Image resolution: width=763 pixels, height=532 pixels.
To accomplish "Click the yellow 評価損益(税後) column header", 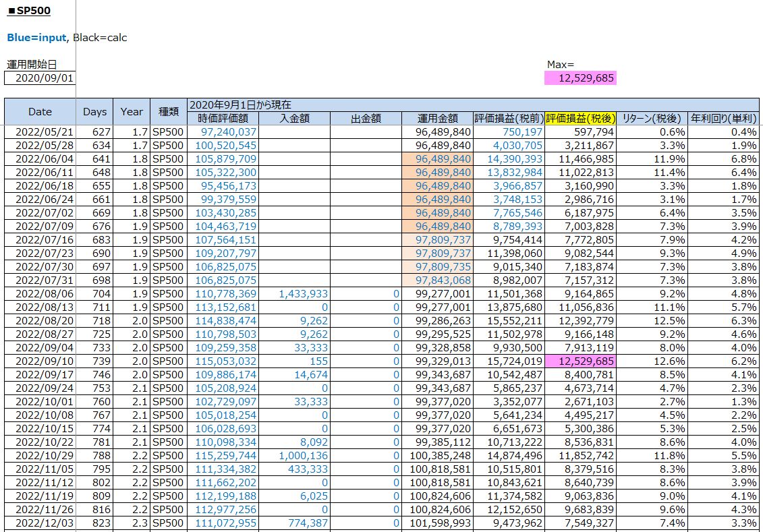I will 580,118.
